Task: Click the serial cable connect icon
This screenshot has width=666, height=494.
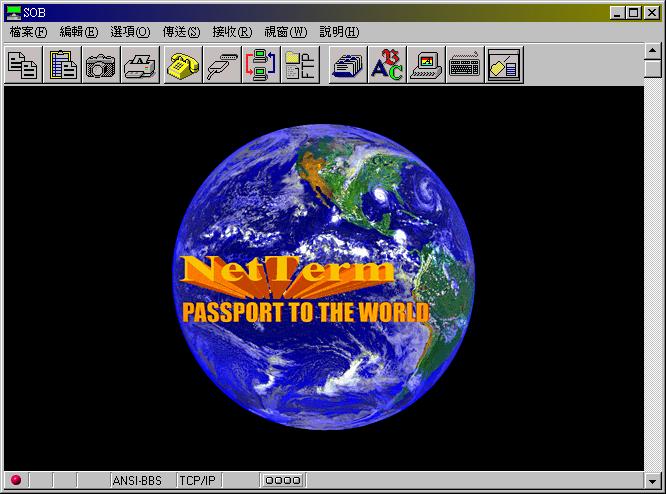Action: 222,65
